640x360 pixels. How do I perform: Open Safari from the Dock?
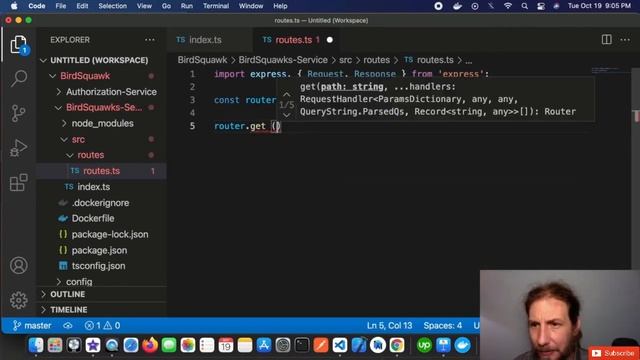click(131, 345)
